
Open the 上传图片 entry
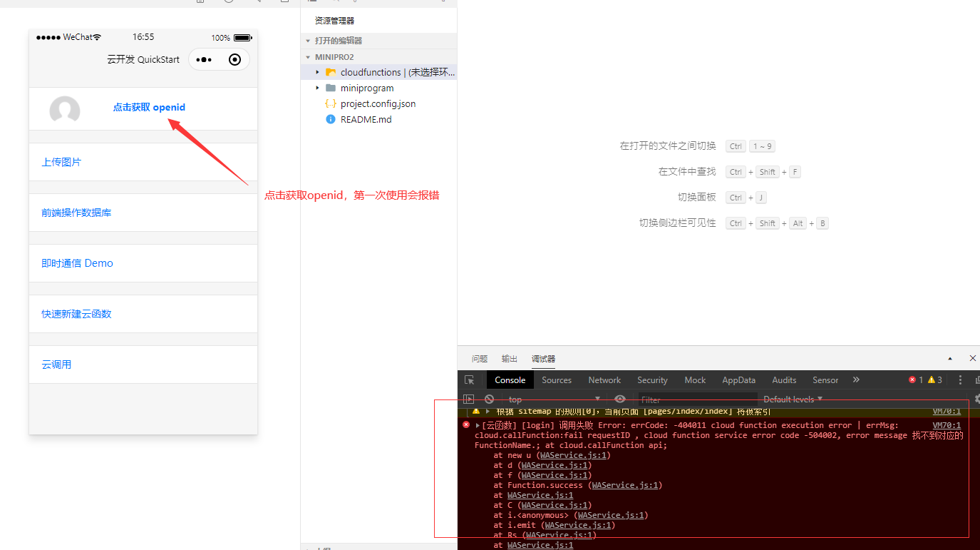(x=143, y=162)
